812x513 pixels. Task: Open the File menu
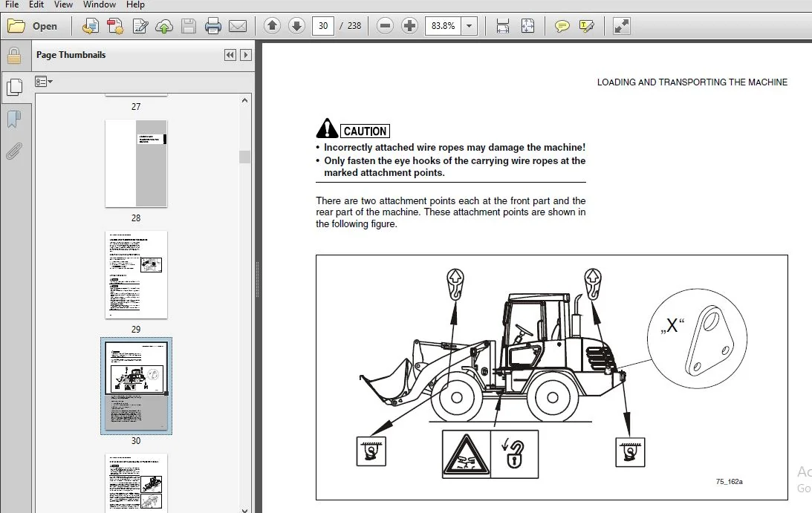pos(11,4)
